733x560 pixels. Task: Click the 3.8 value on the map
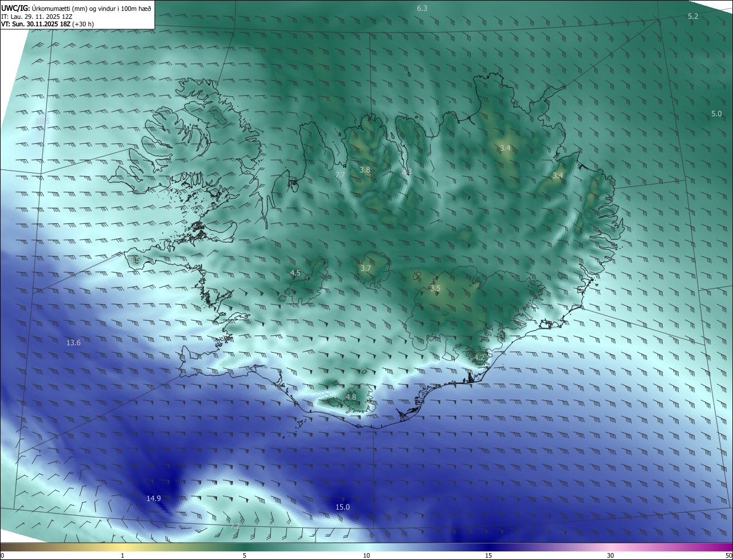(365, 169)
